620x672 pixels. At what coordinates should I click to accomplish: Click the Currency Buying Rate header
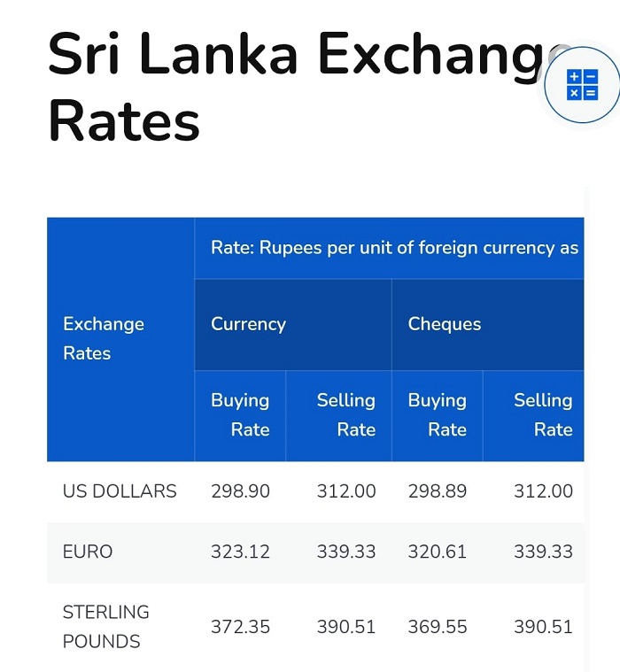click(x=240, y=416)
